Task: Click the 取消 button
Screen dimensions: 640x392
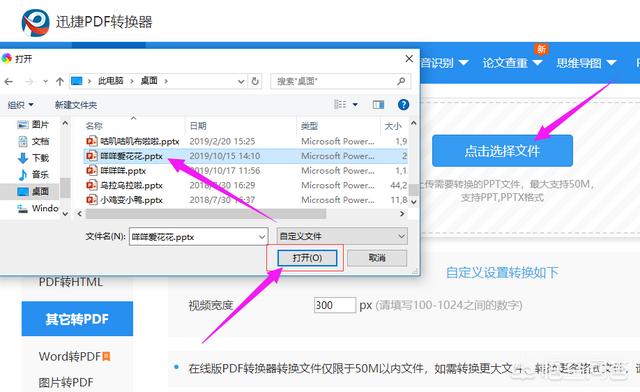Action: (x=377, y=258)
